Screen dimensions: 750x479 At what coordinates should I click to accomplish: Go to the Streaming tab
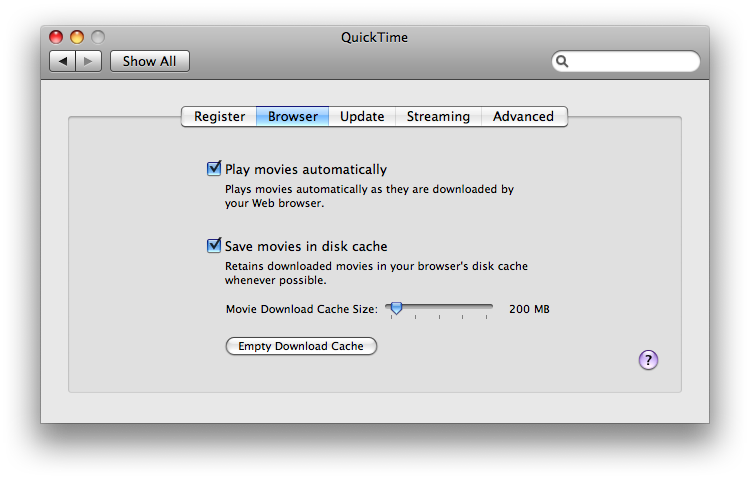(x=438, y=116)
